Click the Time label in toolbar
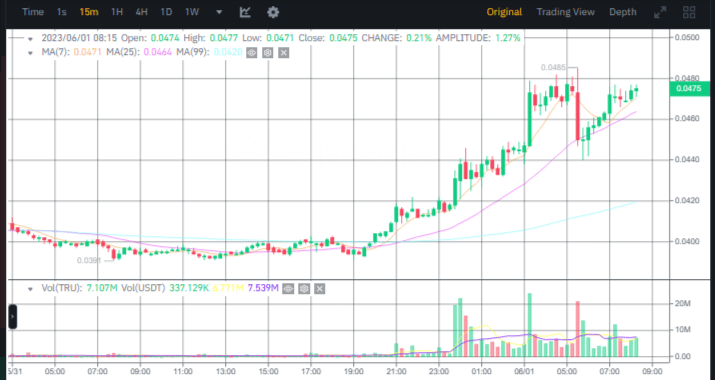 point(33,12)
